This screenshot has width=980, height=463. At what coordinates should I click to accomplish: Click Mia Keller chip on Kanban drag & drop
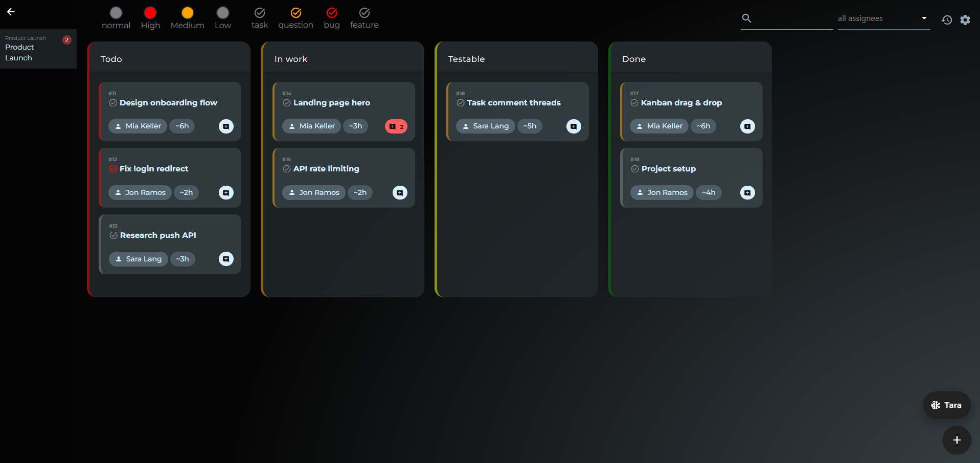pos(659,126)
